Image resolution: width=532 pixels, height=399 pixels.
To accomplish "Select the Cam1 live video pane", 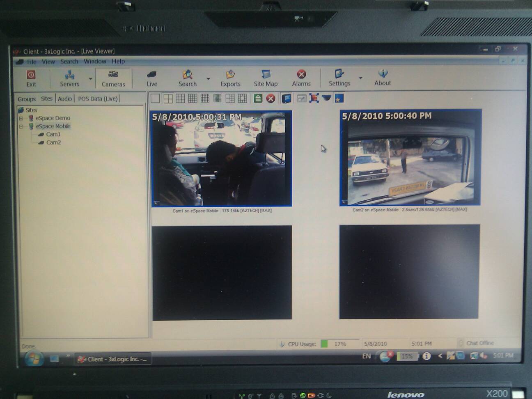I will (x=222, y=158).
